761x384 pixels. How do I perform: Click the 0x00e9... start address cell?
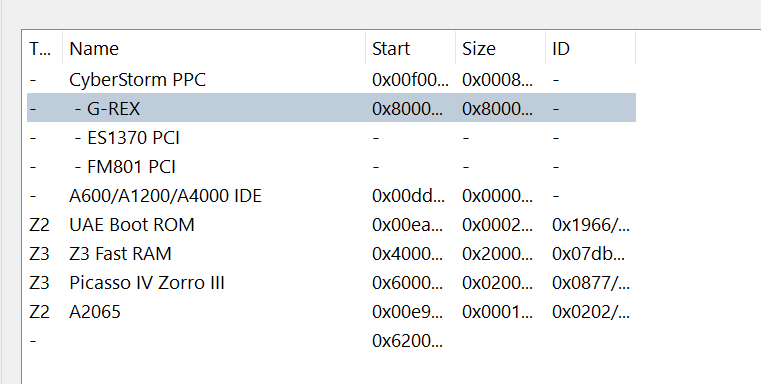click(x=407, y=312)
